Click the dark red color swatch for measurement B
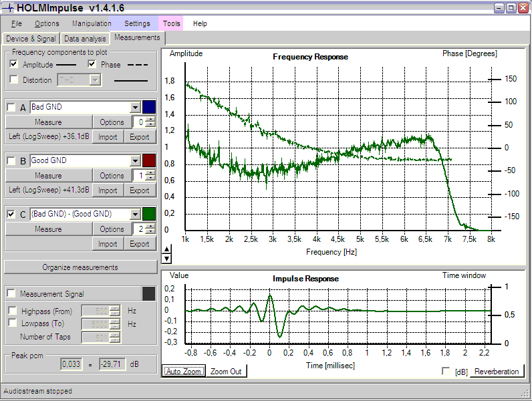The height and width of the screenshot is (401, 532). click(x=149, y=160)
